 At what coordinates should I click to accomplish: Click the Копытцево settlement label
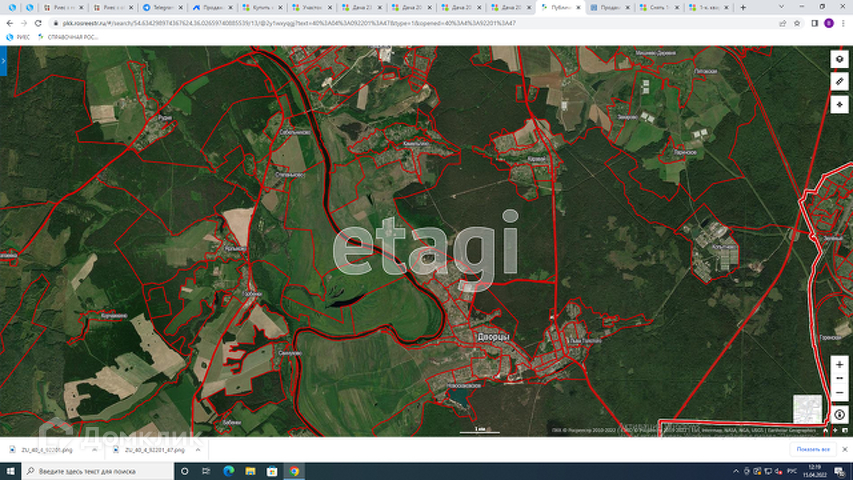(723, 247)
